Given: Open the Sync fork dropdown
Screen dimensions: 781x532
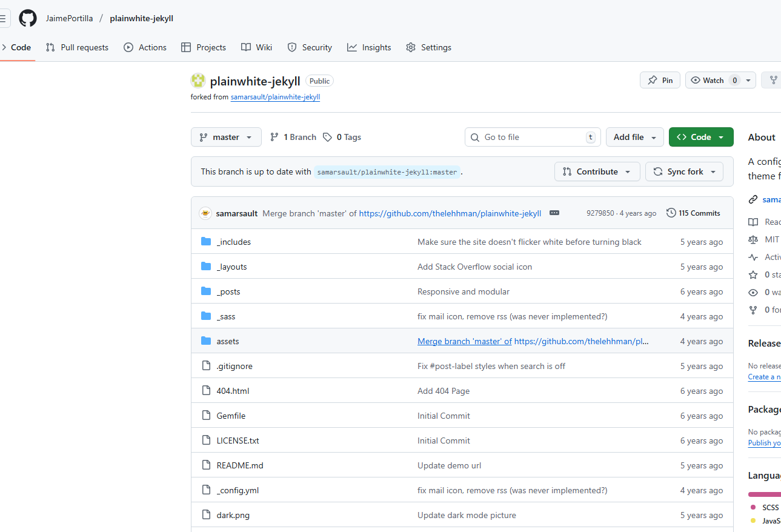Looking at the screenshot, I should coord(684,171).
